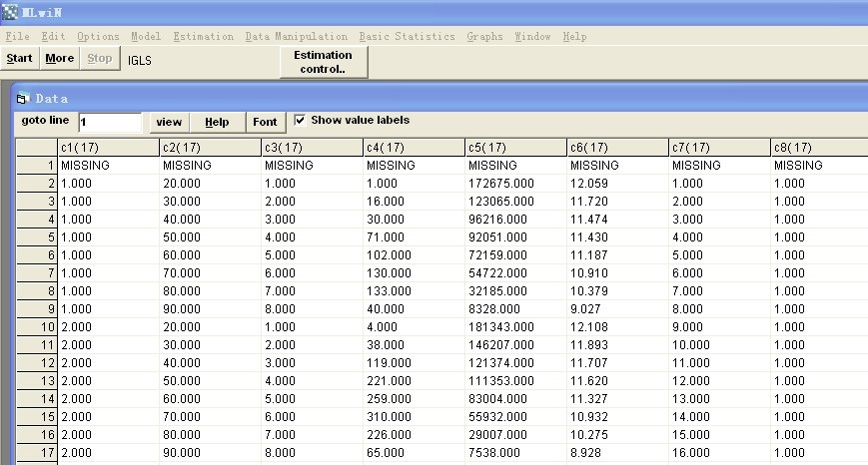Open the Graphs menu
This screenshot has width=868, height=465.
click(484, 37)
